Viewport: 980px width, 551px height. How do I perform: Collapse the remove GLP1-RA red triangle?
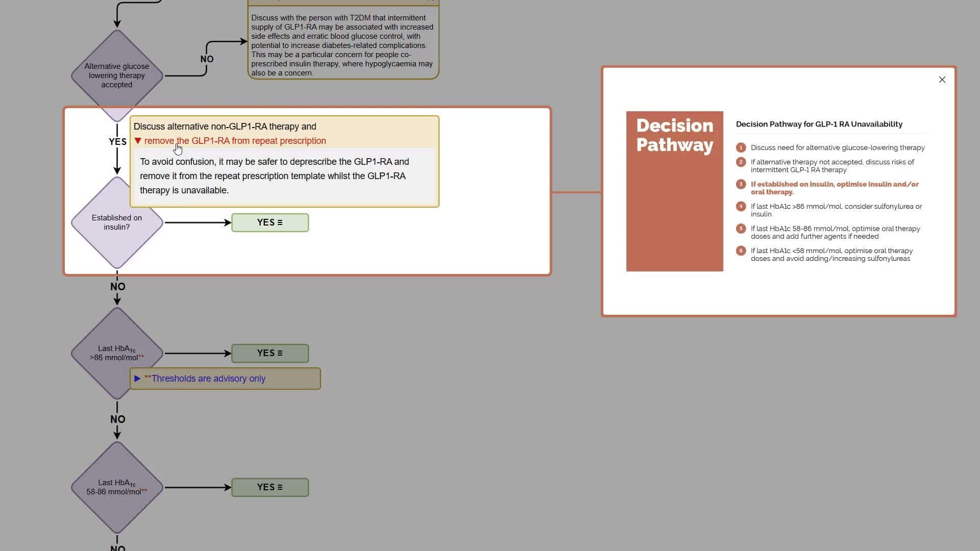coord(138,141)
